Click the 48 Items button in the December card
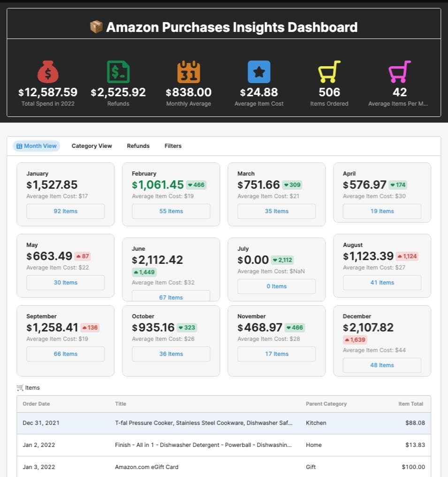Screen dimensions: 448x477 (x=382, y=365)
